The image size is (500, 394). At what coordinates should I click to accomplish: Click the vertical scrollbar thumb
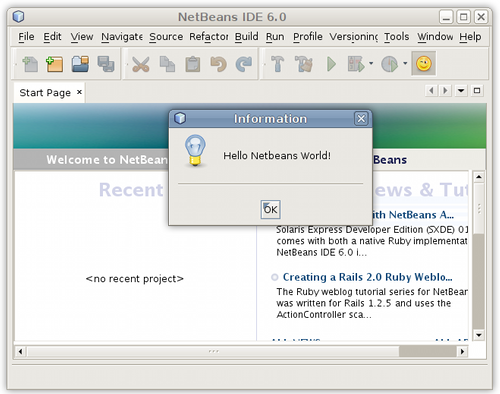479,208
